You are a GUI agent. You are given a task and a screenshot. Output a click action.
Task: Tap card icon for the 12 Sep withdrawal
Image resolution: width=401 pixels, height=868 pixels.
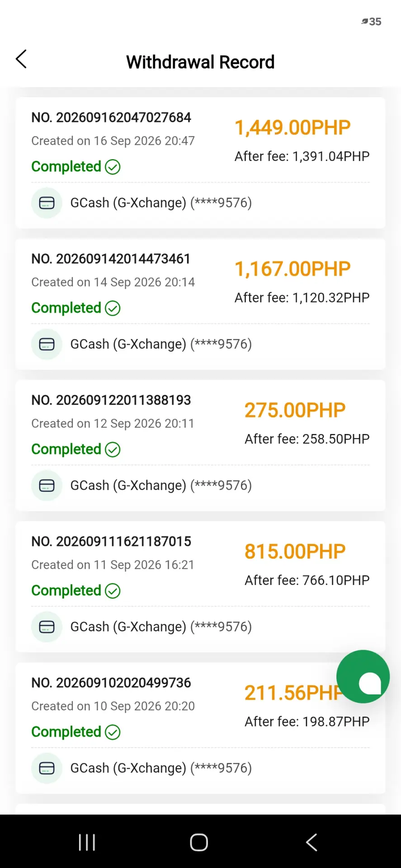click(47, 486)
